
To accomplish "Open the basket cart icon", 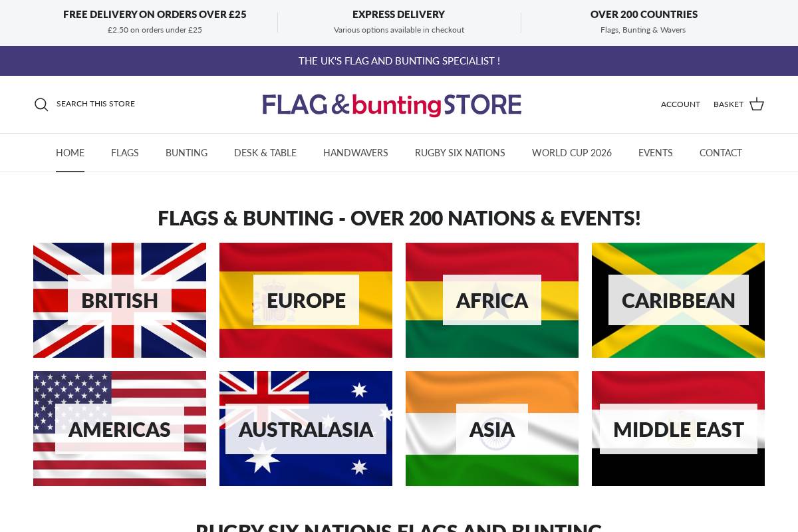I will pyautogui.click(x=757, y=104).
